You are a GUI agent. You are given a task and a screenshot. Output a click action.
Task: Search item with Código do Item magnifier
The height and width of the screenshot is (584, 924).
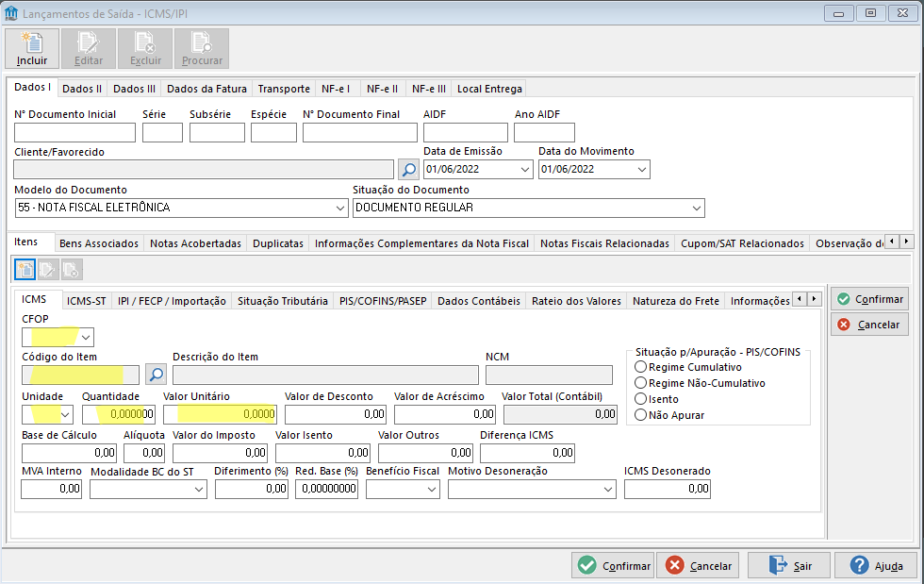(156, 375)
